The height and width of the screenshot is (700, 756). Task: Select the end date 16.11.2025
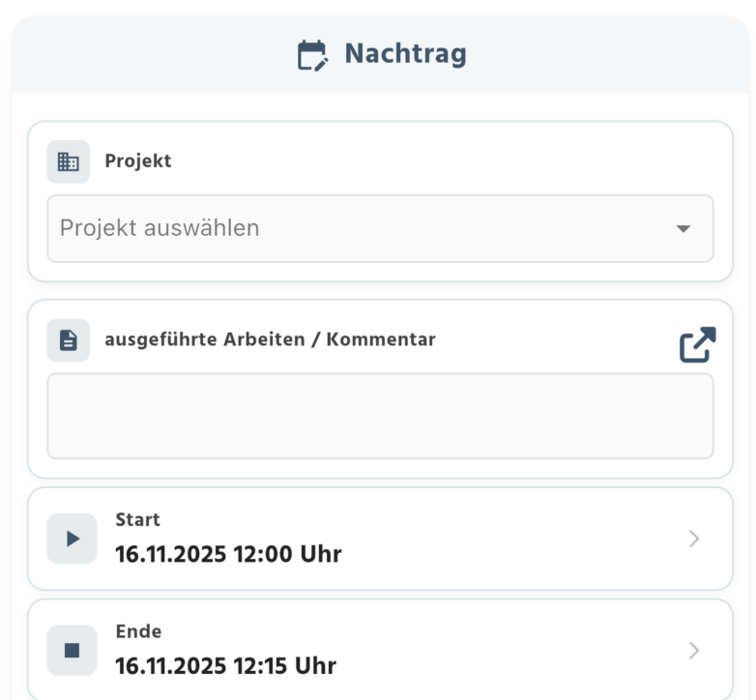click(170, 666)
